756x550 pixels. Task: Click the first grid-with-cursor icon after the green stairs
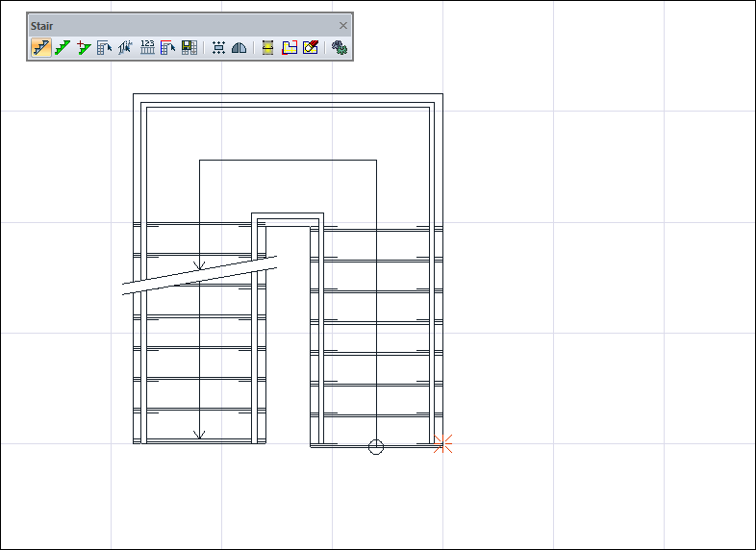point(105,47)
